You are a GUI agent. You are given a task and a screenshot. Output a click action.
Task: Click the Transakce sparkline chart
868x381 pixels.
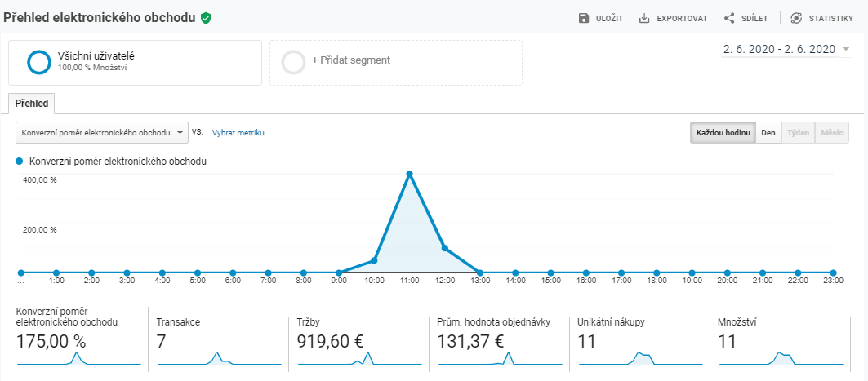(219, 358)
